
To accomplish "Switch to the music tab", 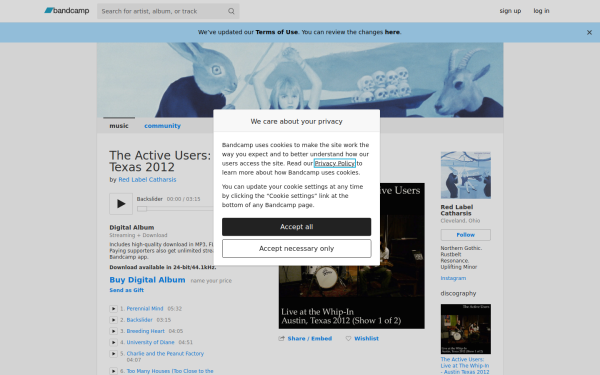I will click(119, 126).
